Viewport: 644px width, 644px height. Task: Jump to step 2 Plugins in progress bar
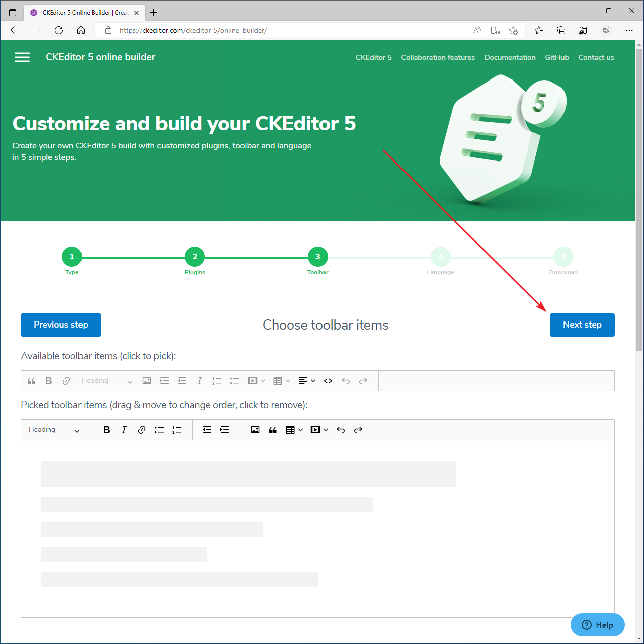(195, 257)
